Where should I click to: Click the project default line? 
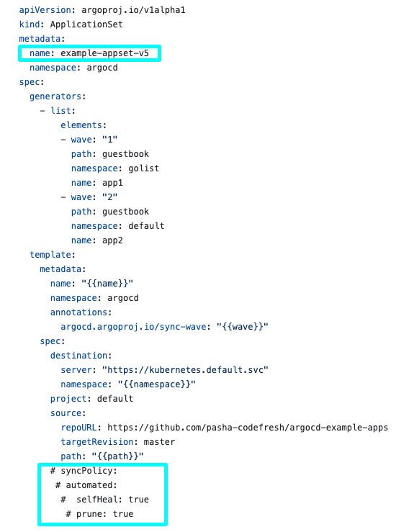tap(91, 399)
